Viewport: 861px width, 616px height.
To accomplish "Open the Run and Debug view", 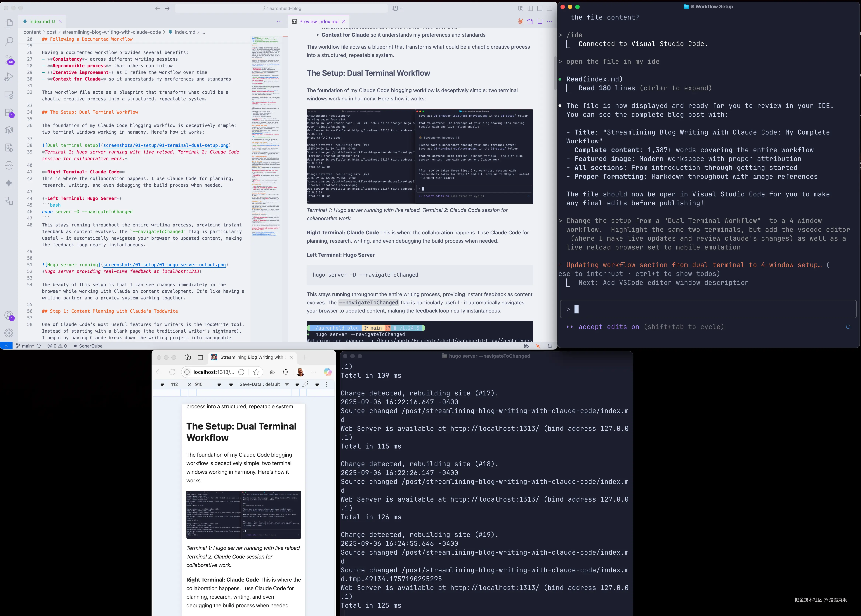I will [9, 77].
